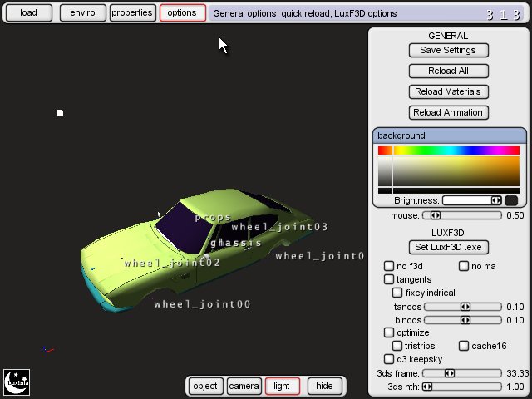Click the dark color preview swatch beside Brightness
This screenshot has width=532, height=399.
tap(511, 200)
